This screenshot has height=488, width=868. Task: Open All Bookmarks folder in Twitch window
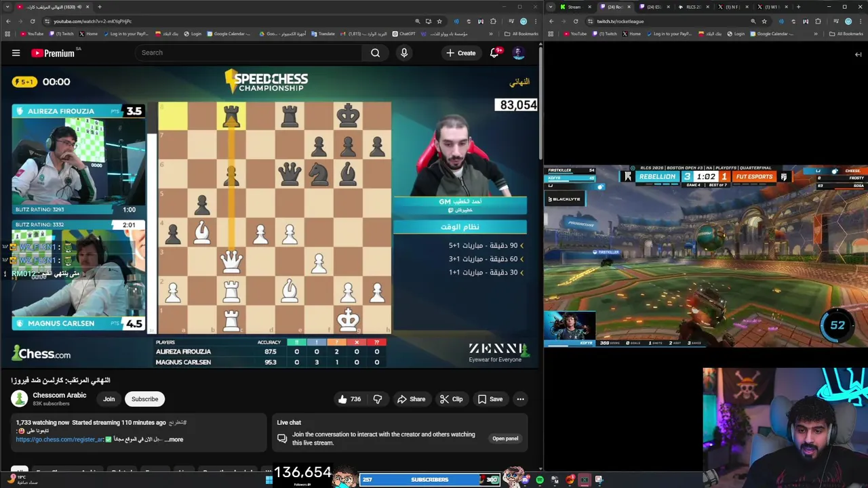(848, 33)
